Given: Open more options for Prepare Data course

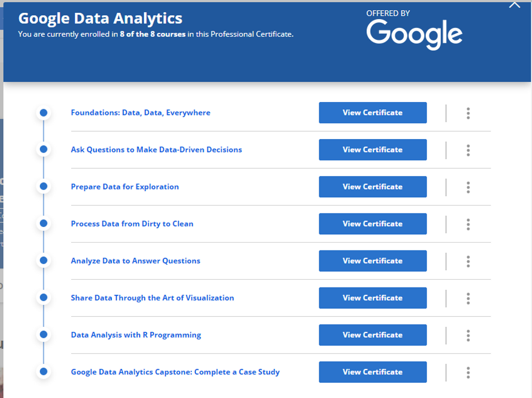Looking at the screenshot, I should (x=468, y=187).
